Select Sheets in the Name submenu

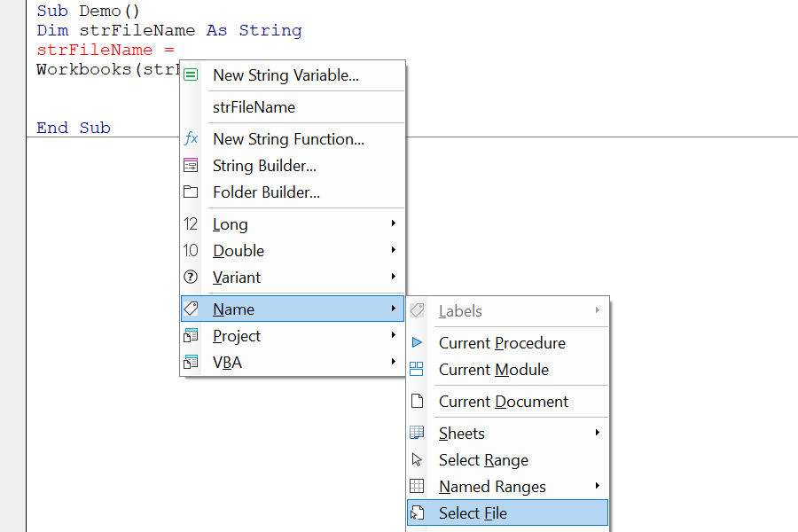507,434
